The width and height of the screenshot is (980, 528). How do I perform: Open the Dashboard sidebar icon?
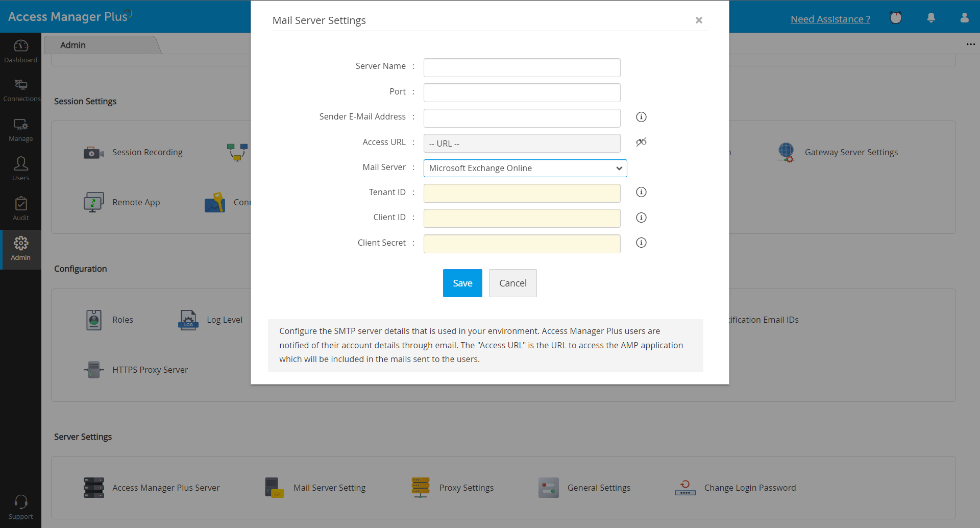(20, 51)
